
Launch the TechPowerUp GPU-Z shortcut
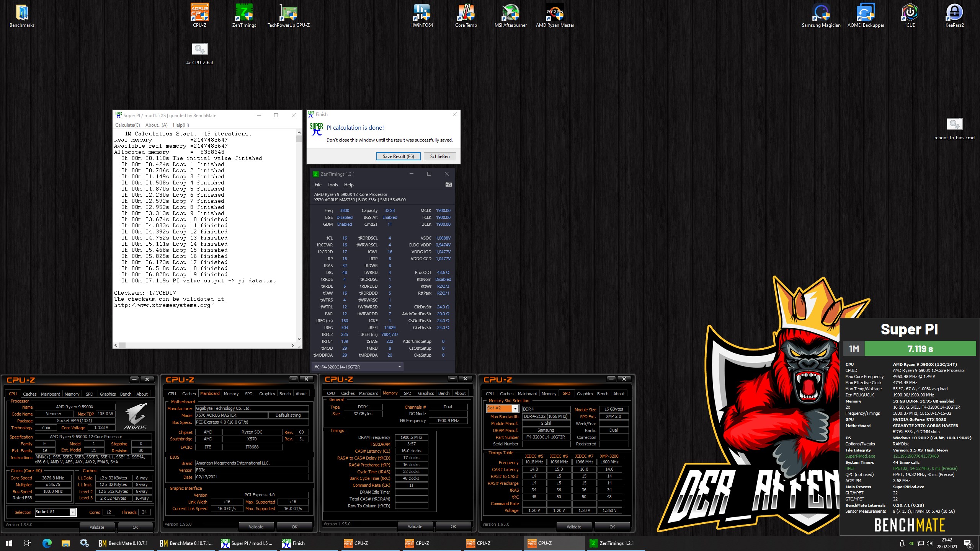[x=288, y=16]
